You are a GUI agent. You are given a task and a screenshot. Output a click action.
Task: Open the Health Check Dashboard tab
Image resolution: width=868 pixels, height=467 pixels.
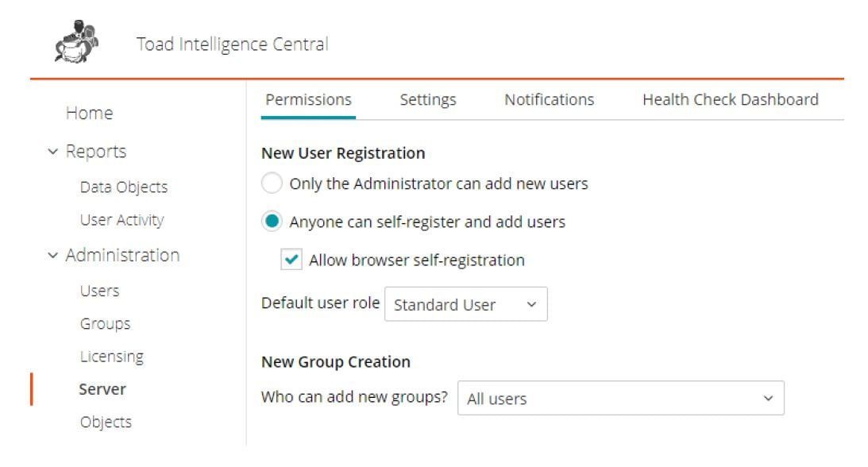730,99
